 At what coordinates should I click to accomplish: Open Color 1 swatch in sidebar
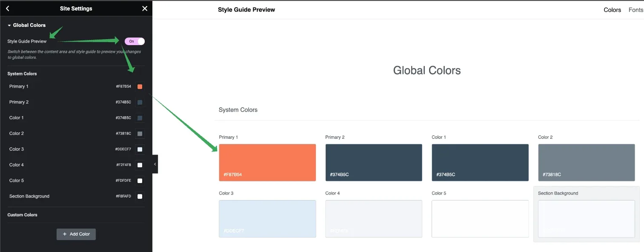click(140, 118)
